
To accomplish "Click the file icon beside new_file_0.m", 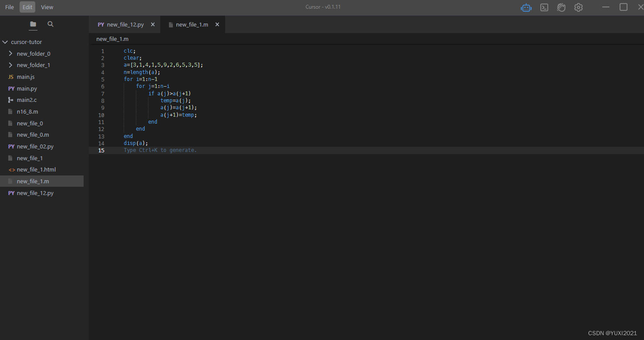I will [11, 135].
